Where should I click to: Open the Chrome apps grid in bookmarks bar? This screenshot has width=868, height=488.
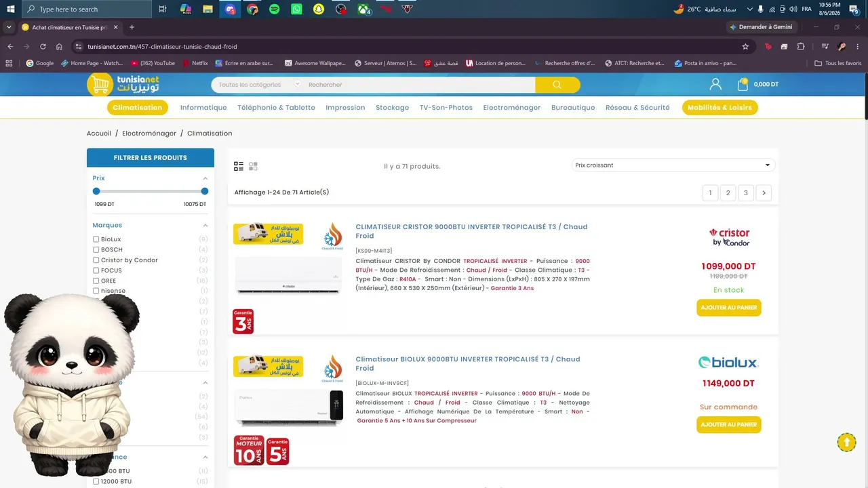[9, 63]
